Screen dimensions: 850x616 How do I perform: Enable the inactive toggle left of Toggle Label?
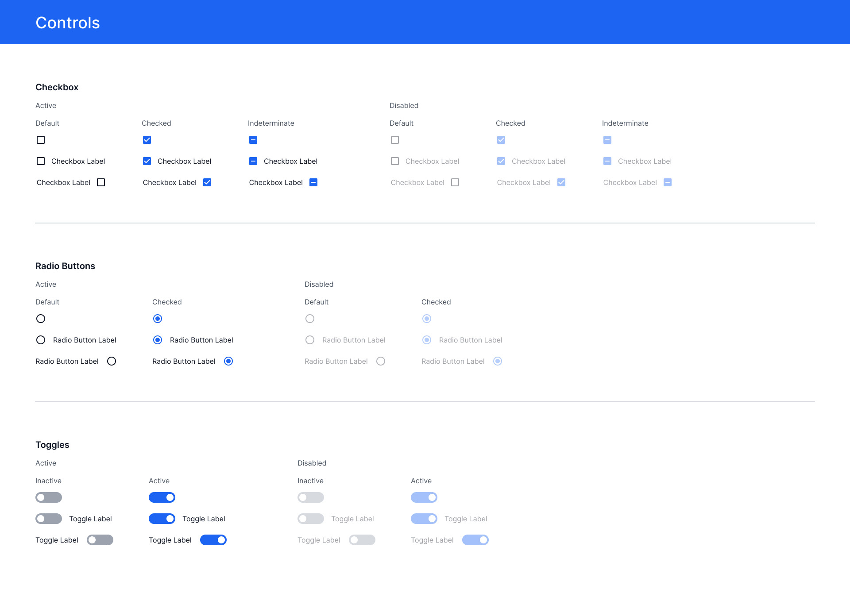click(49, 519)
